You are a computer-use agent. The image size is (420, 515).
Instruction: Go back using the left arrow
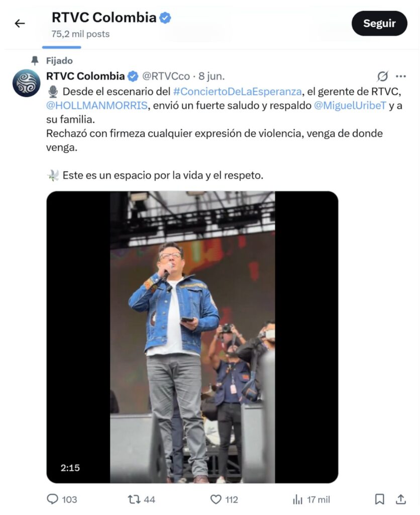tap(20, 23)
